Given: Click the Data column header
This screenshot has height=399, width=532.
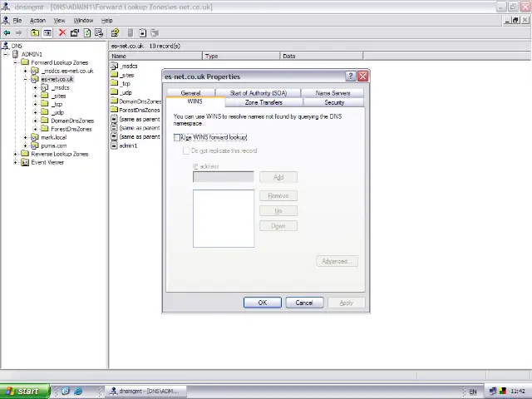Looking at the screenshot, I should click(322, 56).
